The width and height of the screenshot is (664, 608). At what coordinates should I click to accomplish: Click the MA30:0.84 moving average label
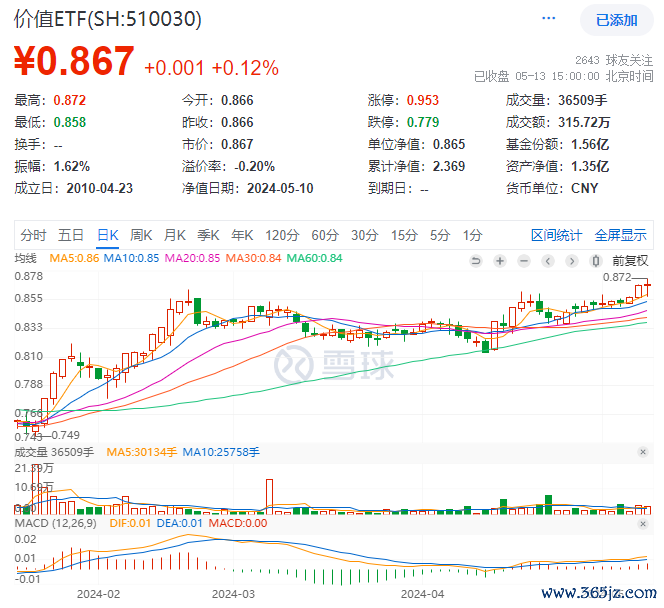tap(253, 258)
